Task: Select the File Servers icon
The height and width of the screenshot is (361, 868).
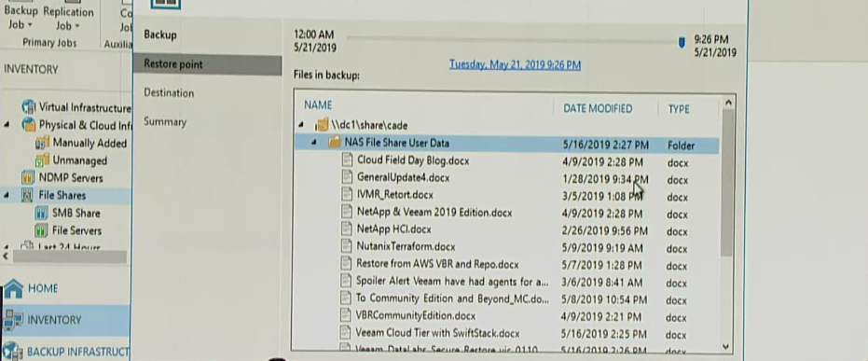Action: (41, 230)
